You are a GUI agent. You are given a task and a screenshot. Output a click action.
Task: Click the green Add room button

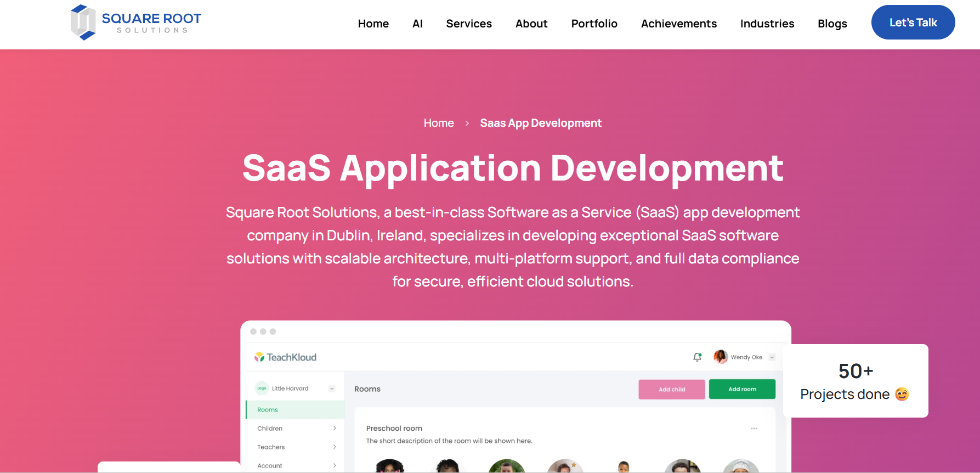(x=741, y=389)
